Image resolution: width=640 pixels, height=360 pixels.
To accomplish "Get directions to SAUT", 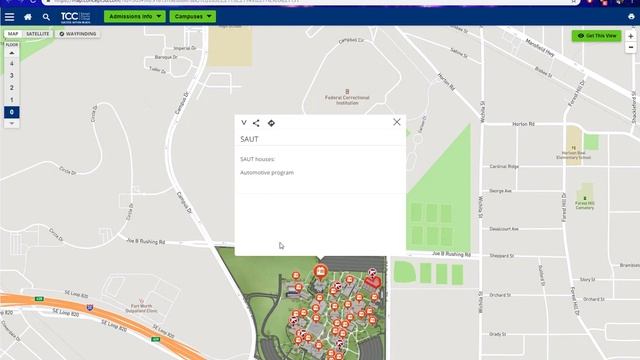I will [x=271, y=123].
